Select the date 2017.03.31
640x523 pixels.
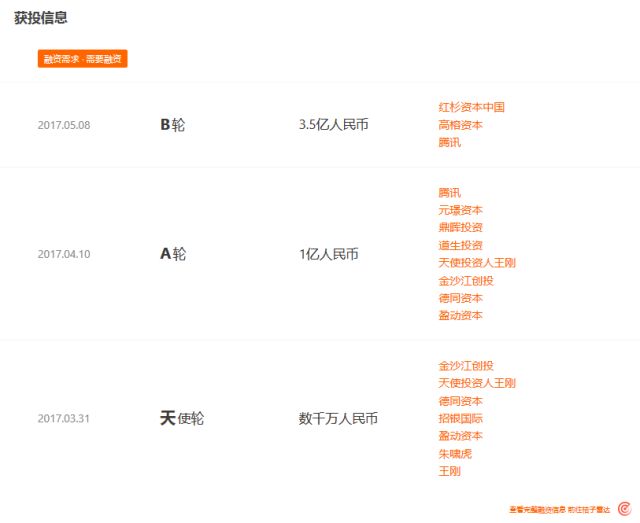click(x=63, y=418)
